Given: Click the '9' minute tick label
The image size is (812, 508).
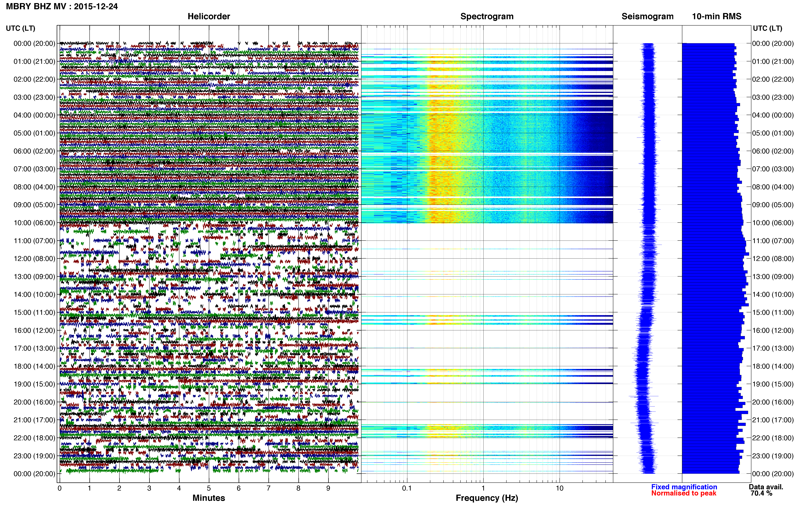Looking at the screenshot, I should (328, 488).
